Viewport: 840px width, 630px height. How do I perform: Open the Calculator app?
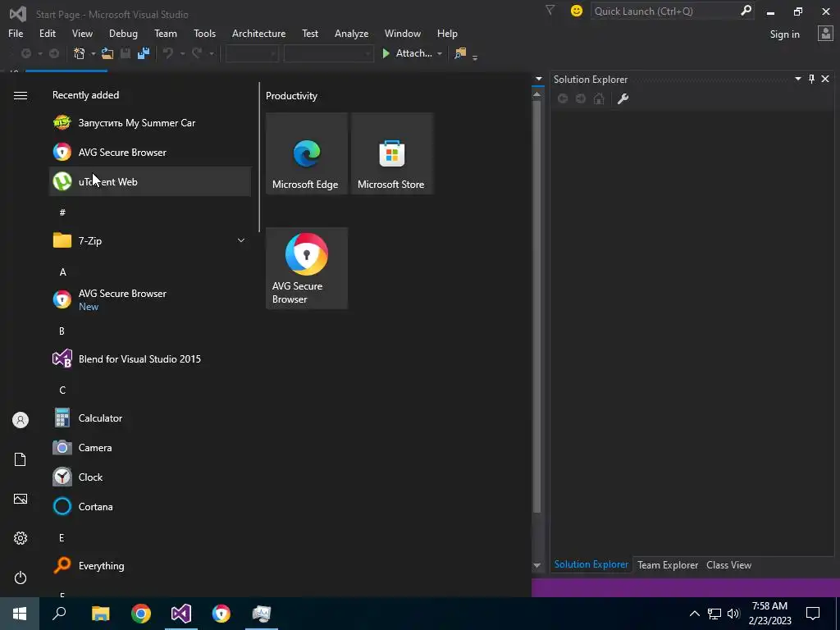tap(150, 418)
